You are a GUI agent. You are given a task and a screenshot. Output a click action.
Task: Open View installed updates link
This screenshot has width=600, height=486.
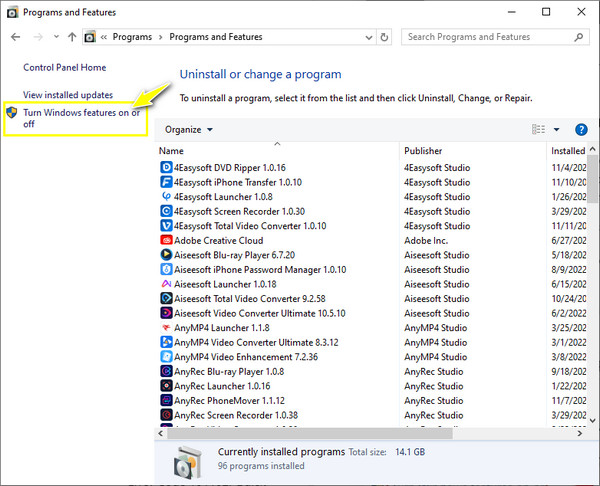68,95
